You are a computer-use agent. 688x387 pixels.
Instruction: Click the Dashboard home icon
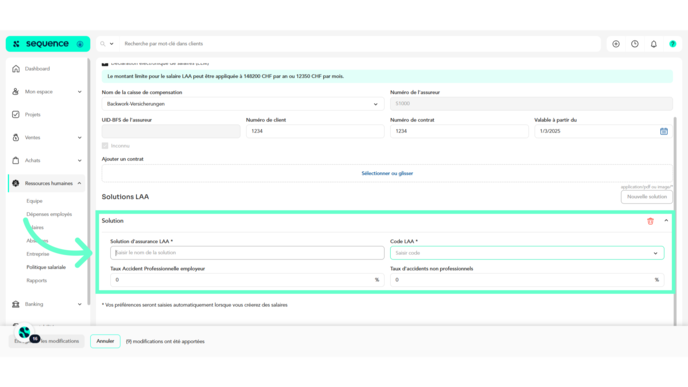[16, 69]
